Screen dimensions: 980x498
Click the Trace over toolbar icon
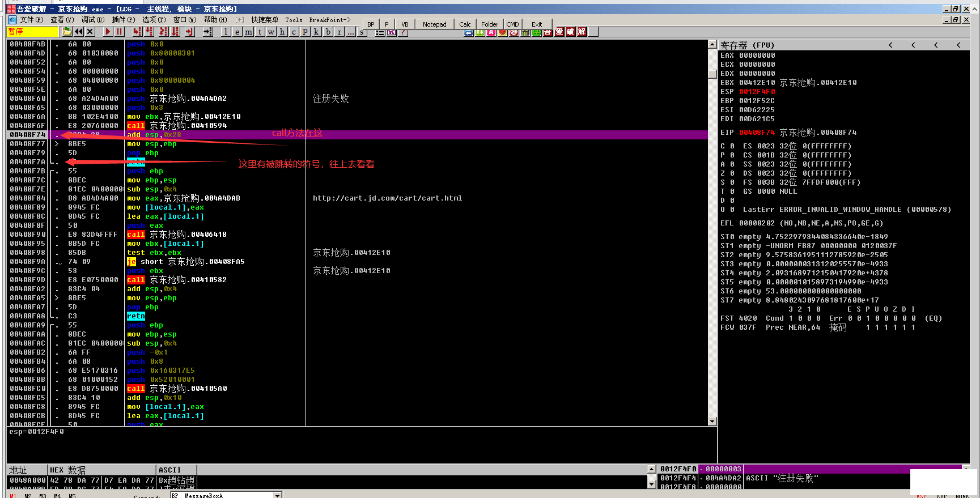176,32
